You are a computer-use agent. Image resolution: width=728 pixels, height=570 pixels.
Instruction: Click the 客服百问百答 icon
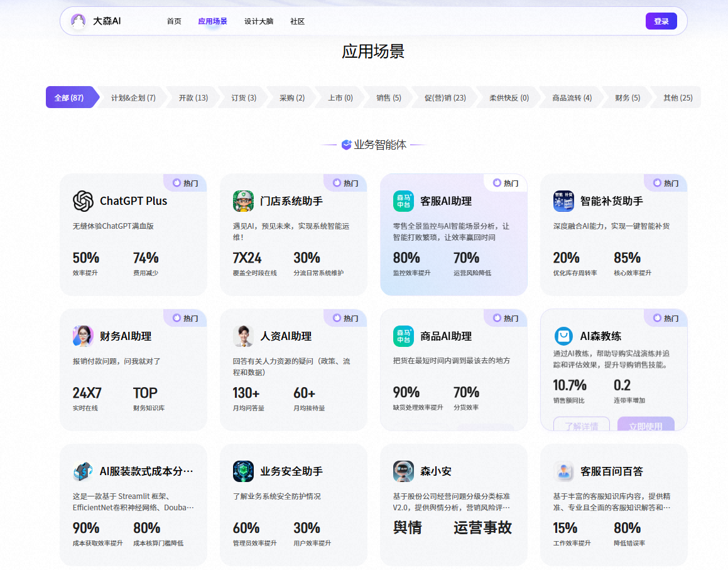563,471
